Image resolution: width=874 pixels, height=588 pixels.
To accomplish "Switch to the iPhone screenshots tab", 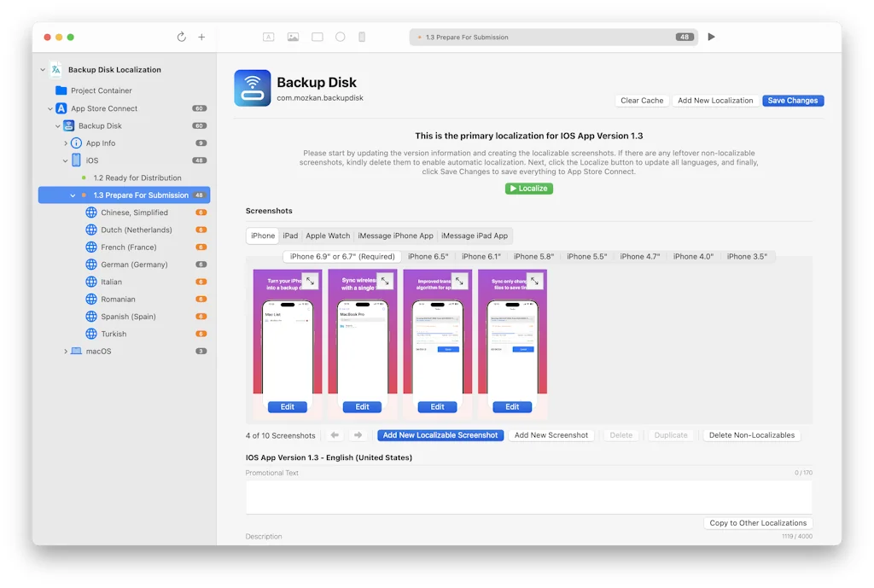I will pos(263,236).
